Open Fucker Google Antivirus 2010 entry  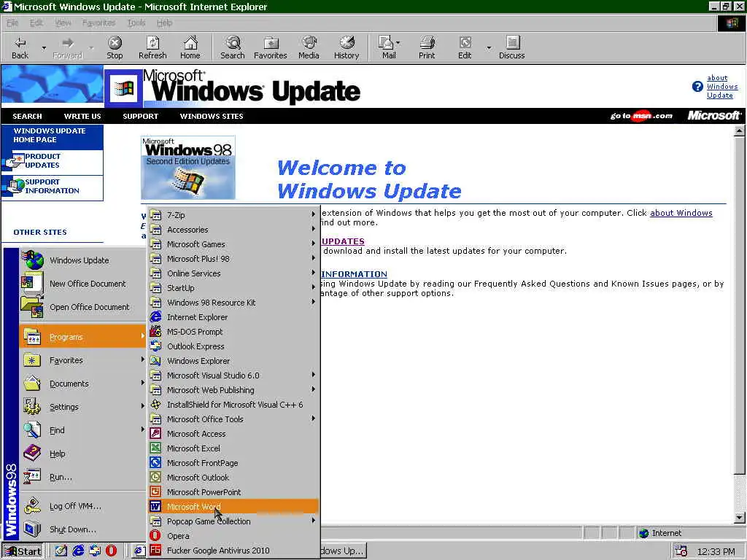click(x=233, y=551)
